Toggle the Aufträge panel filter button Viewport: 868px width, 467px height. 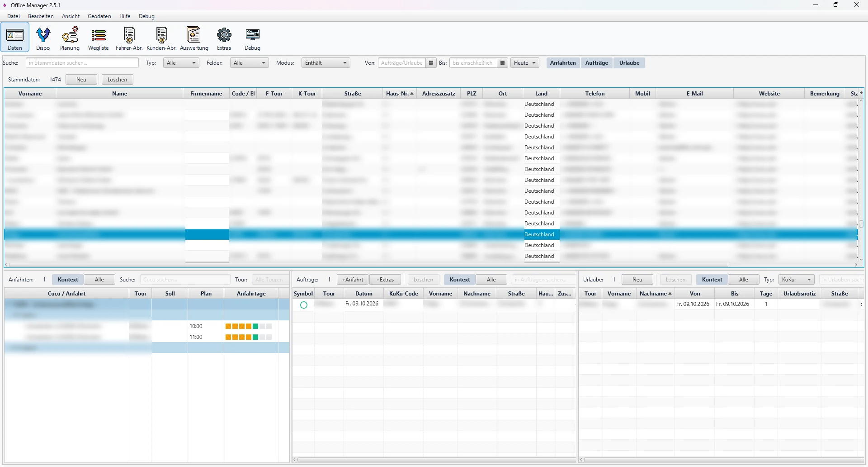597,63
